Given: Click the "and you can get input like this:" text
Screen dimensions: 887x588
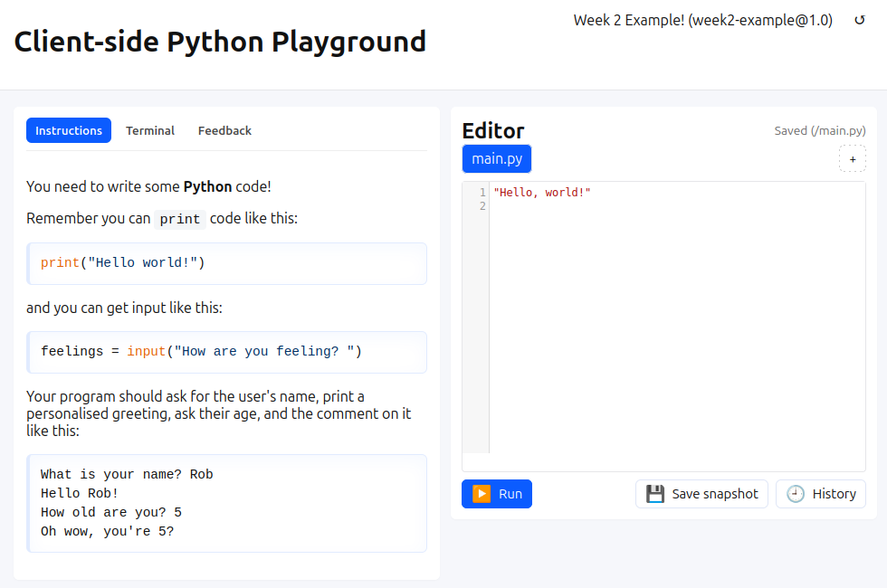Looking at the screenshot, I should pyautogui.click(x=125, y=308).
